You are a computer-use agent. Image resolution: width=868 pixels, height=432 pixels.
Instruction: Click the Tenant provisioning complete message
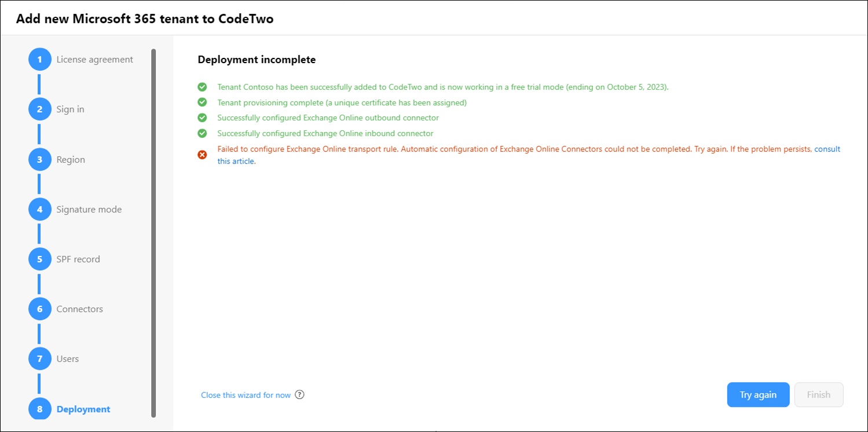pyautogui.click(x=342, y=102)
